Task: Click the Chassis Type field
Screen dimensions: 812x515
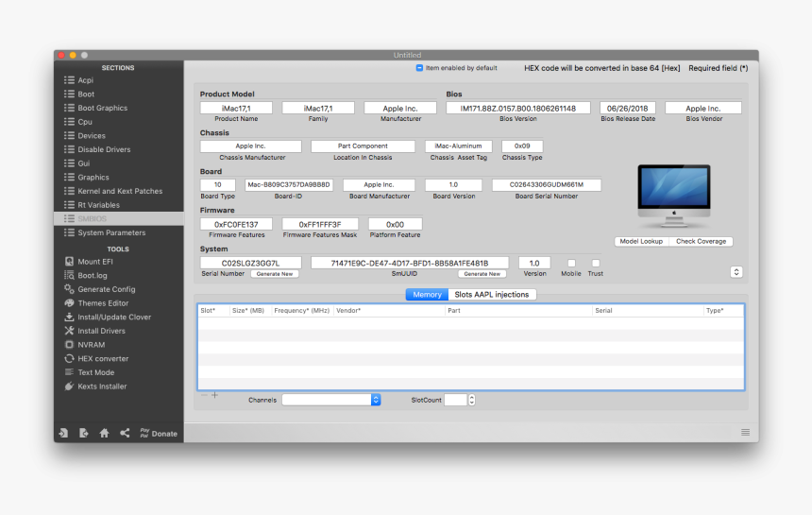Action: click(522, 146)
